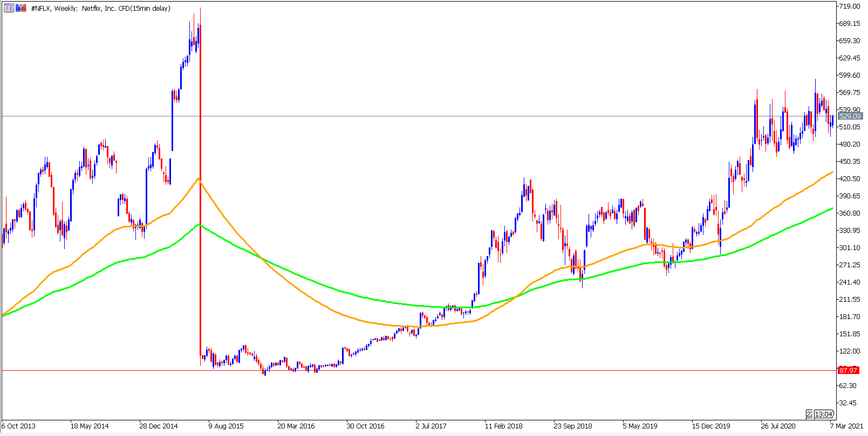Select the current price label 529.09
Screen dimensions: 868x436
pyautogui.click(x=850, y=116)
